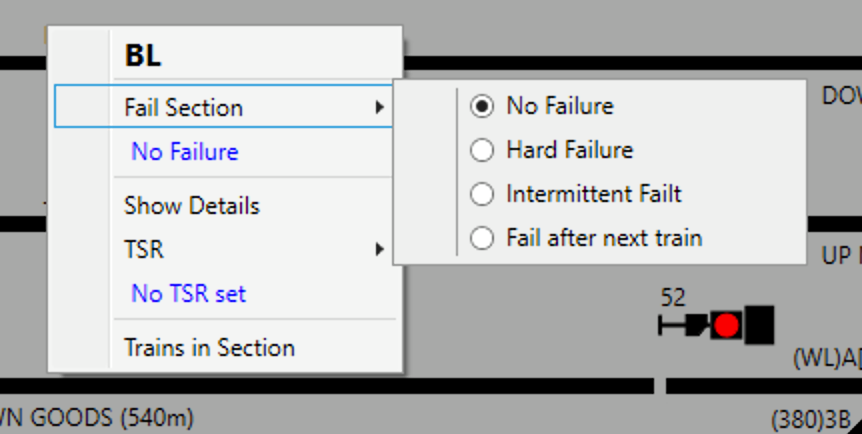This screenshot has height=434, width=862.
Task: Open Show Details from context menu
Action: click(x=192, y=206)
